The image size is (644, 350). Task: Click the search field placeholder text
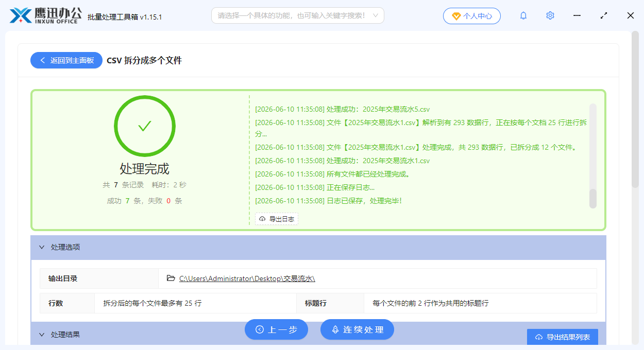[x=291, y=15]
